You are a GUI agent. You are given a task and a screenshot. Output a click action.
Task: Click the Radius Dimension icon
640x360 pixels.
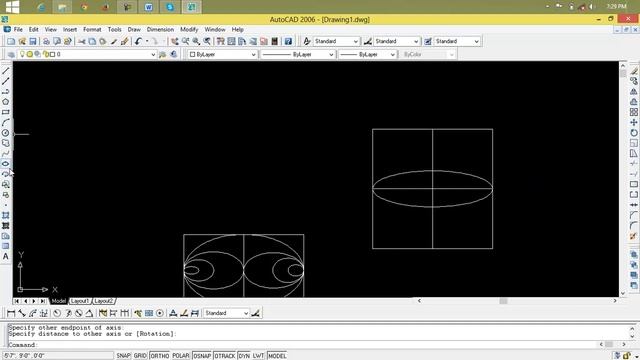click(57, 313)
